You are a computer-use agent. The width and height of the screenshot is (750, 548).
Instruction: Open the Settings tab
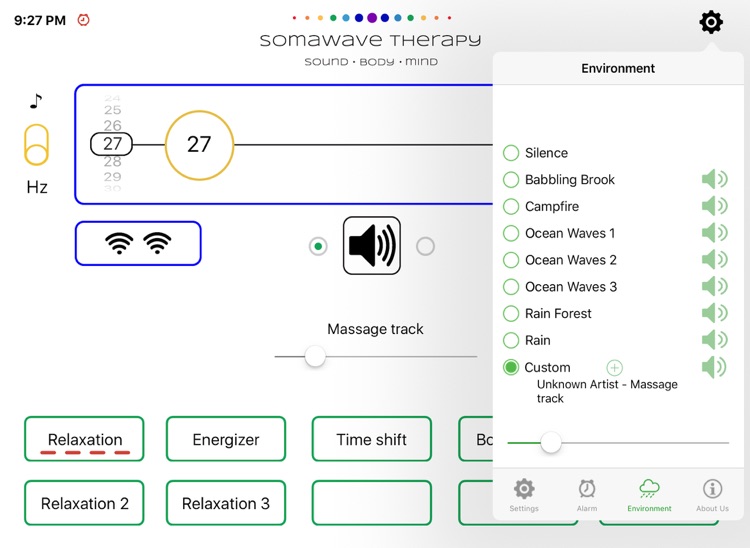(x=524, y=495)
